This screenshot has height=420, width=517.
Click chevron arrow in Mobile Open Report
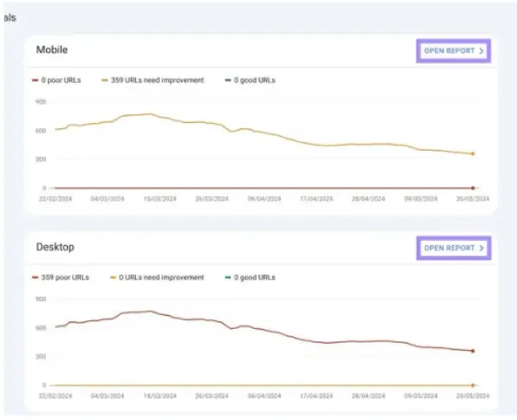pyautogui.click(x=481, y=51)
